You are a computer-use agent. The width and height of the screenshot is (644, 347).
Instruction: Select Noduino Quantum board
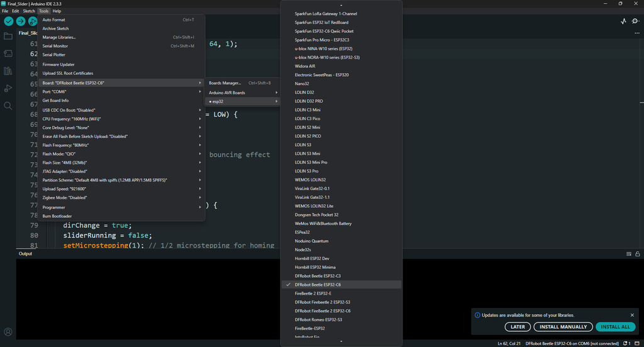341,241
